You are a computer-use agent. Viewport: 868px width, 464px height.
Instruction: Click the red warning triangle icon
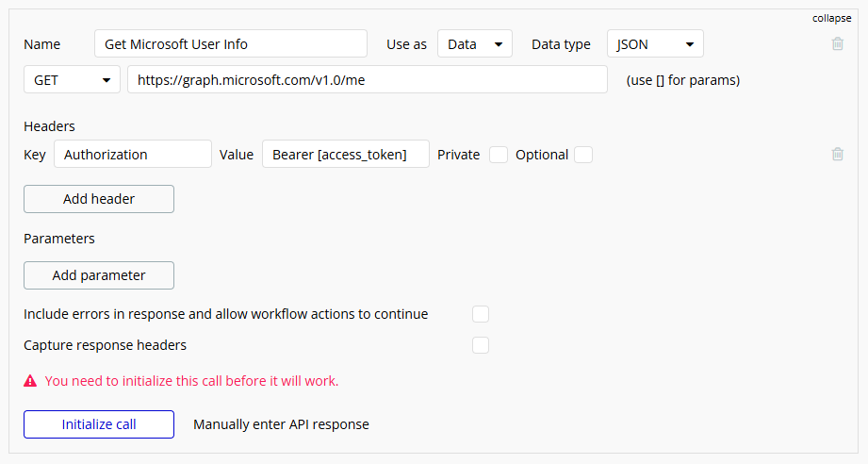[30, 381]
